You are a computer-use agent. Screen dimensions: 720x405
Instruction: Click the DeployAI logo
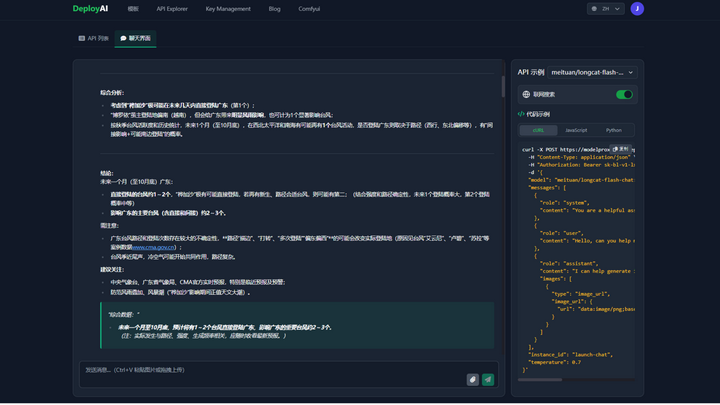coord(90,9)
